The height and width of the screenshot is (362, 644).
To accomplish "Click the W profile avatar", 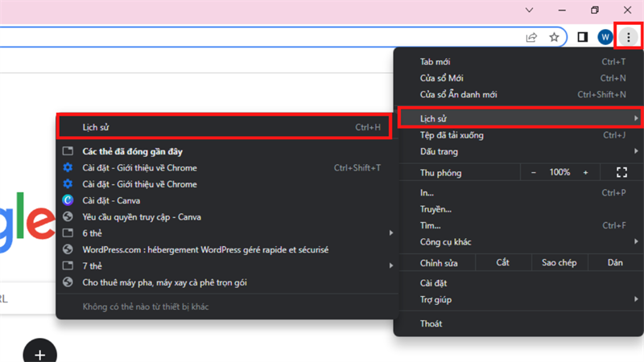I will 605,37.
